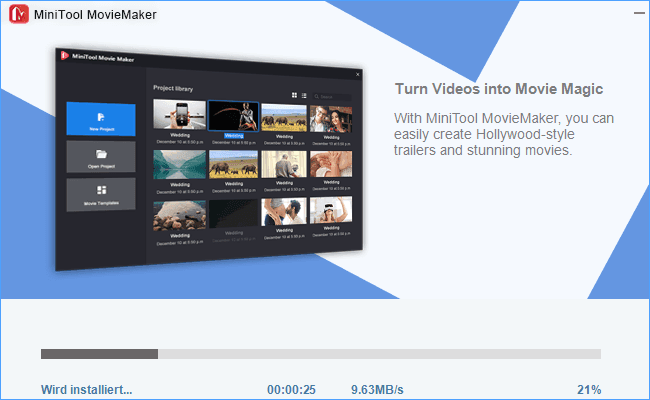650x400 pixels.
Task: Click the New Project icon in preview
Action: pos(100,114)
